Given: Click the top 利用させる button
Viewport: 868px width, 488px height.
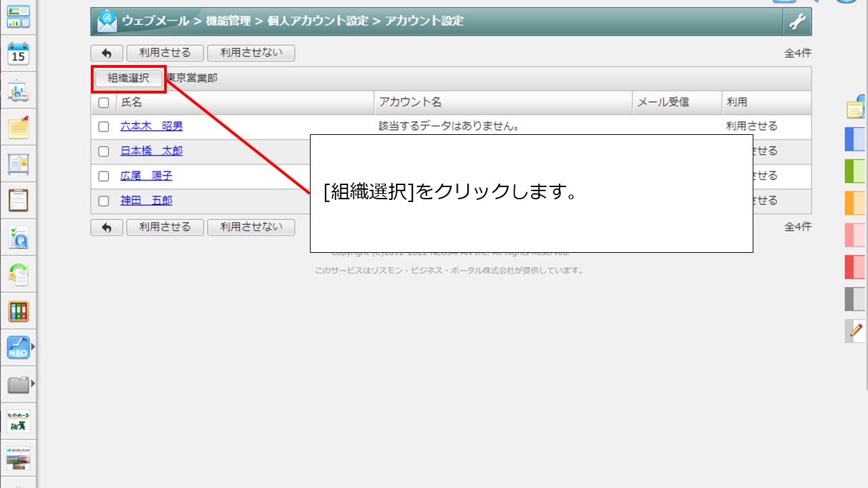Looking at the screenshot, I should [x=165, y=54].
